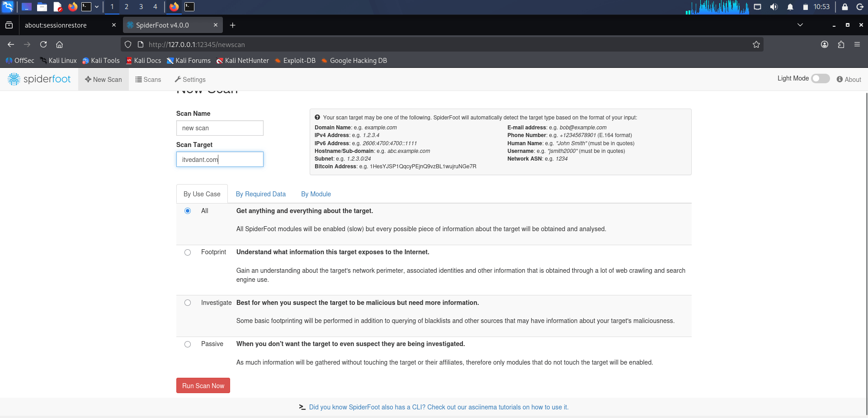
Task: Select the Passive radio button
Action: click(x=188, y=344)
